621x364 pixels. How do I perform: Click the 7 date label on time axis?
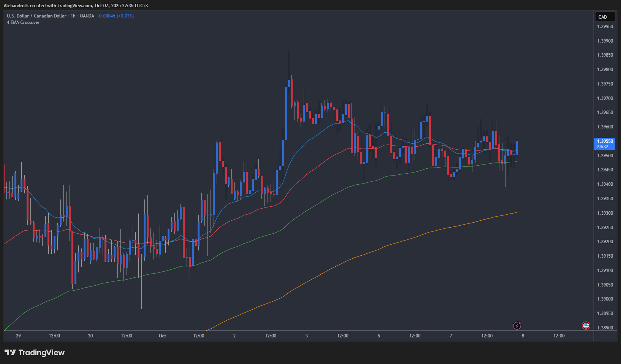451,336
